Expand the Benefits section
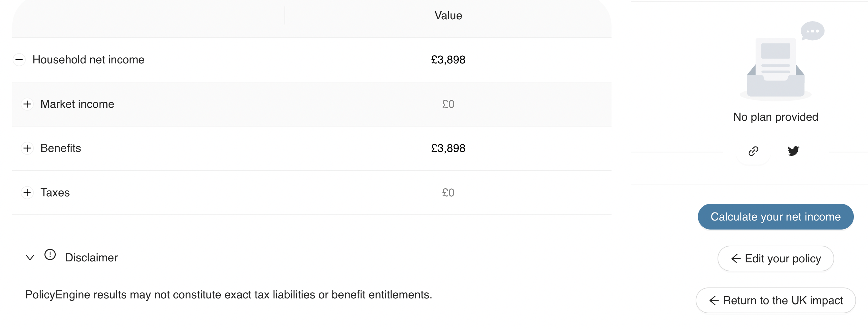868x329 pixels. (28, 148)
